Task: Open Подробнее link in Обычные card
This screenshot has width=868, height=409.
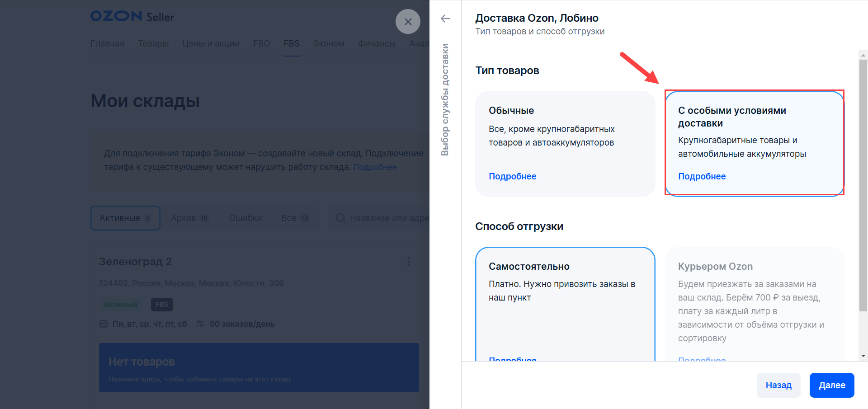Action: click(x=513, y=176)
